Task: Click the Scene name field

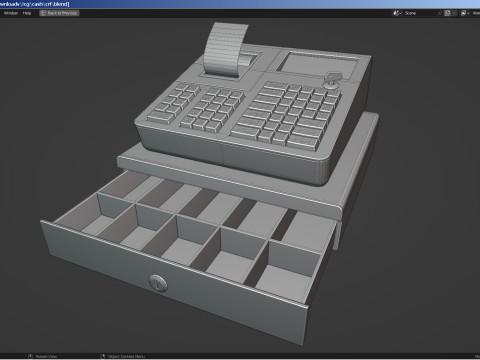Action: coord(420,13)
